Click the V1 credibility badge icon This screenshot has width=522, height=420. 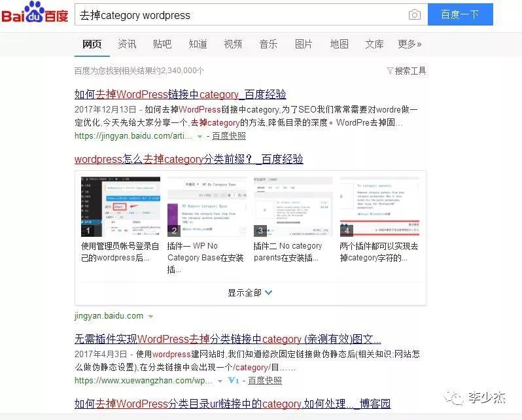[x=234, y=380]
